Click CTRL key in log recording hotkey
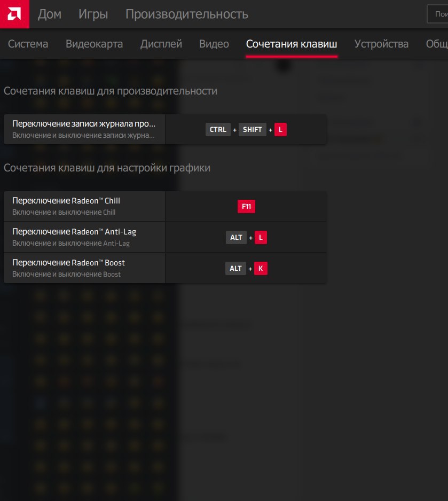The width and height of the screenshot is (448, 501). (x=218, y=129)
